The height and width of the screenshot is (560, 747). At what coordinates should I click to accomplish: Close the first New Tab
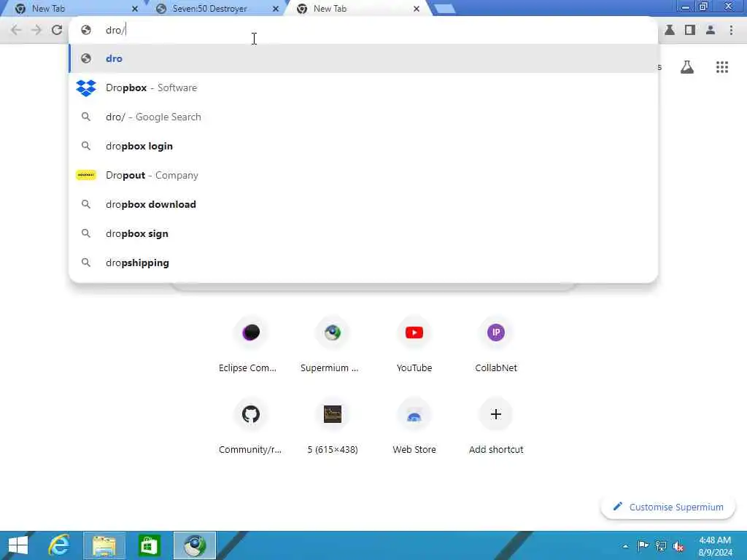click(x=135, y=9)
